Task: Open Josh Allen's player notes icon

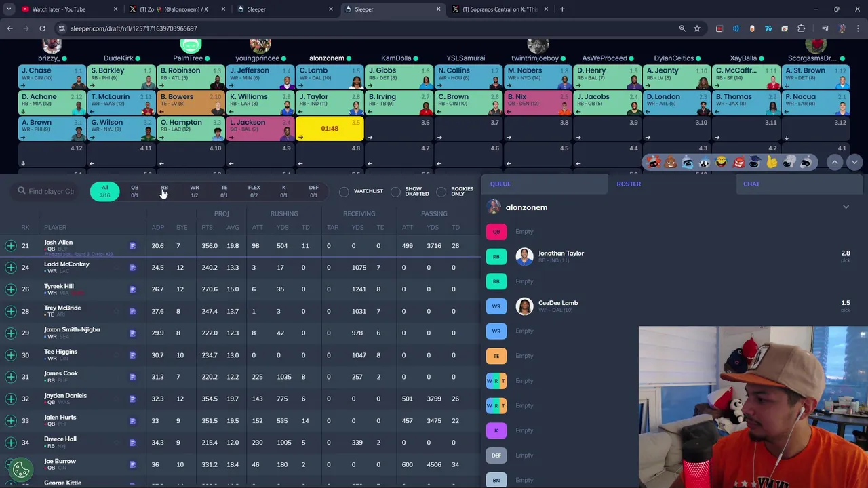Action: click(x=133, y=246)
